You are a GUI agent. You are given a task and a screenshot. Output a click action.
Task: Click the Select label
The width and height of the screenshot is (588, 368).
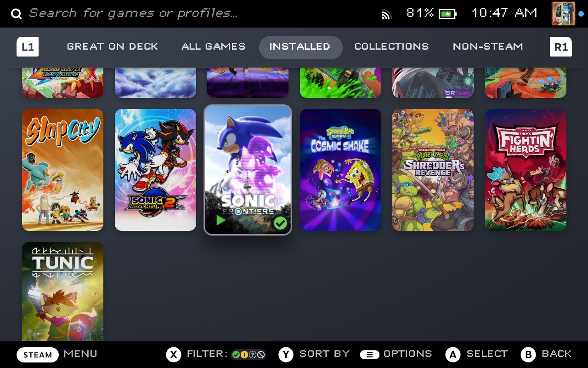tap(487, 354)
